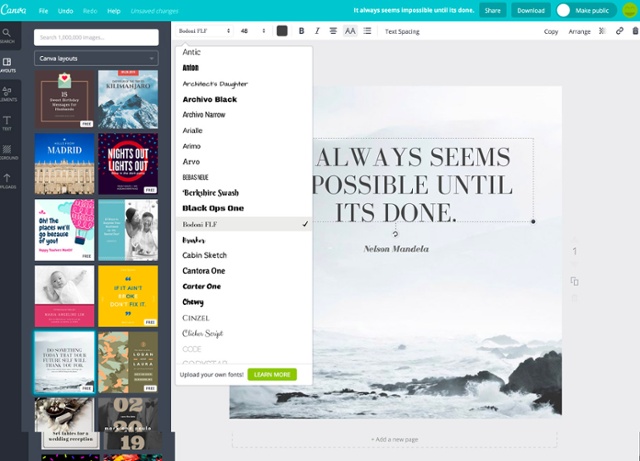Choose the yellow If It Ain't Broke layout
Screen dimensions: 640x461
pos(128,296)
